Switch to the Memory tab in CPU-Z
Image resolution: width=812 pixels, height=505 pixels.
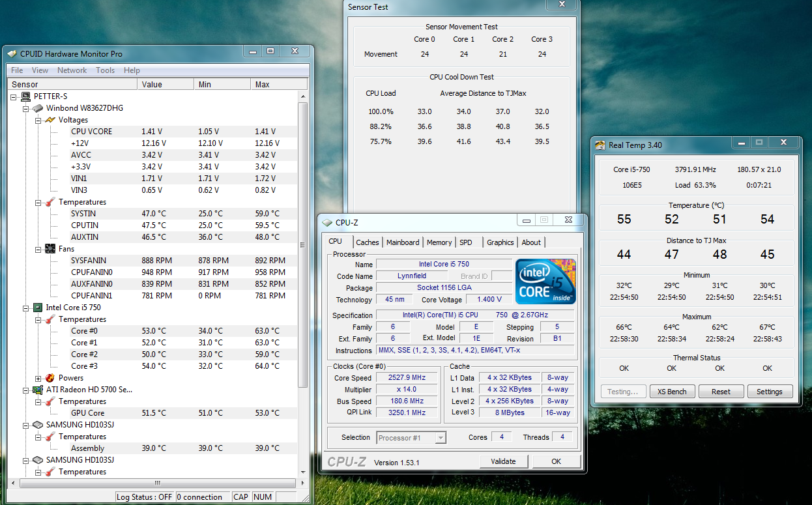point(439,242)
